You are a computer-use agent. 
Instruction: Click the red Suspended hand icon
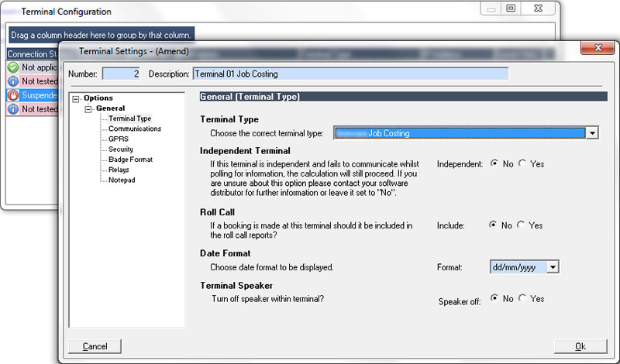12,95
